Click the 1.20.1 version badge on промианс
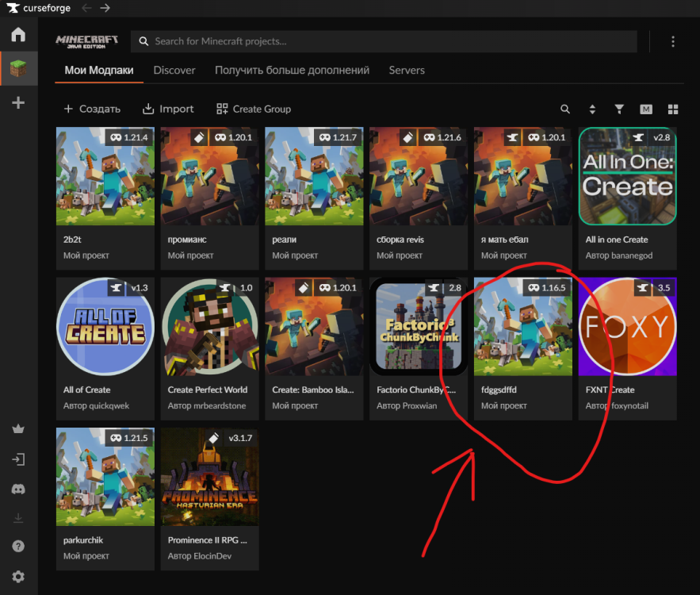Viewport: 700px width, 595px height. pos(234,137)
